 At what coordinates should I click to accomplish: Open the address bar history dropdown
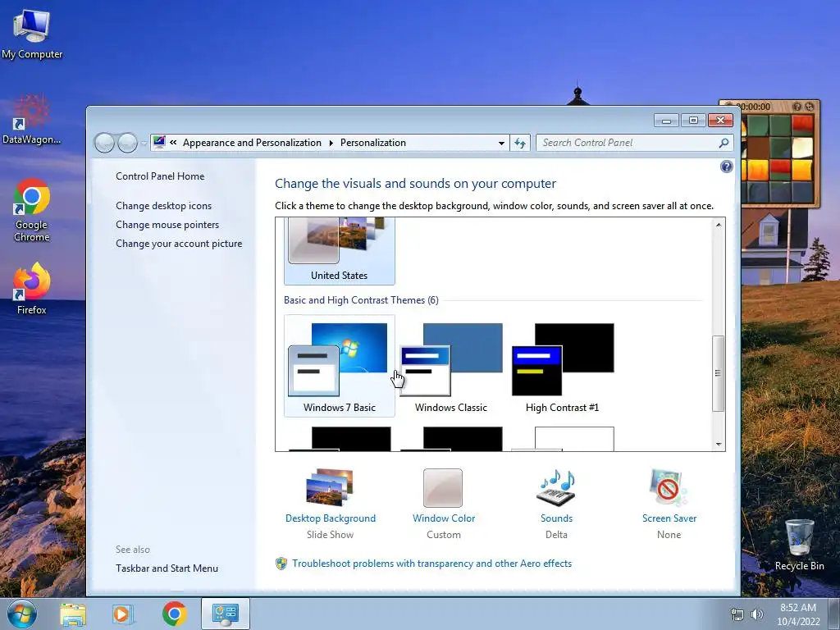501,143
